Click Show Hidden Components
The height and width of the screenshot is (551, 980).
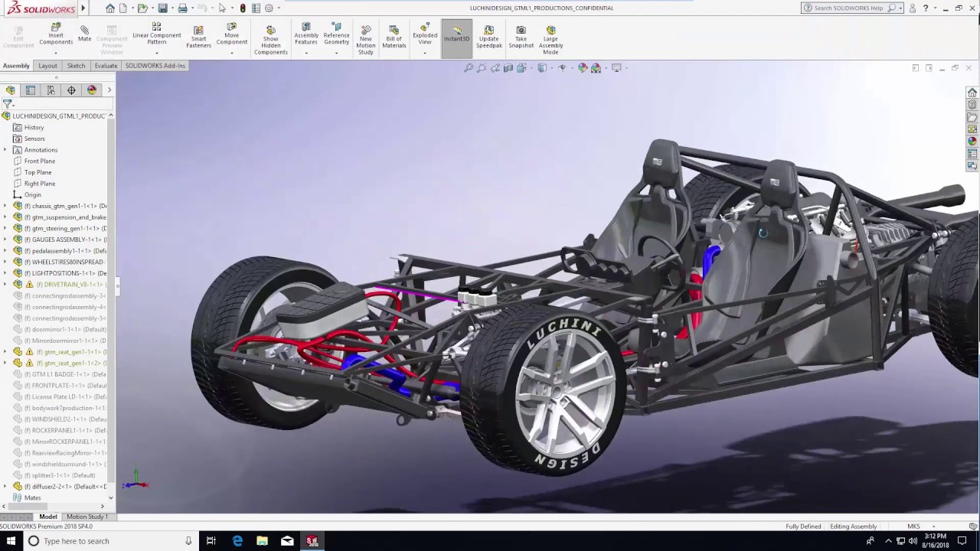270,41
